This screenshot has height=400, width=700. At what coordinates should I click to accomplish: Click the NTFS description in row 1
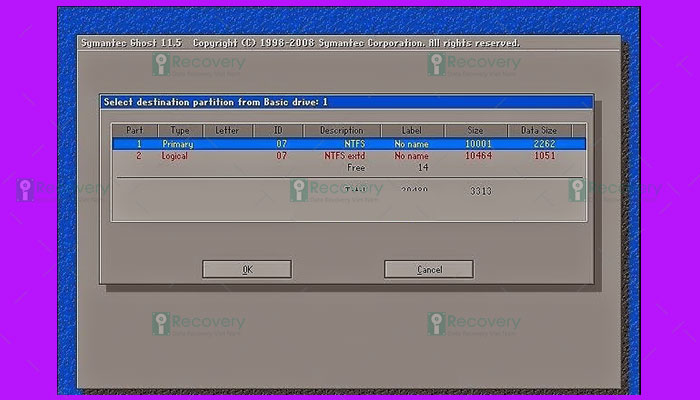355,144
